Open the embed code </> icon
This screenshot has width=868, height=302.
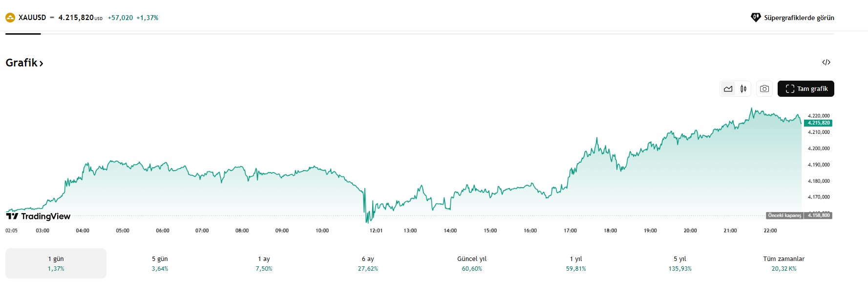point(826,62)
